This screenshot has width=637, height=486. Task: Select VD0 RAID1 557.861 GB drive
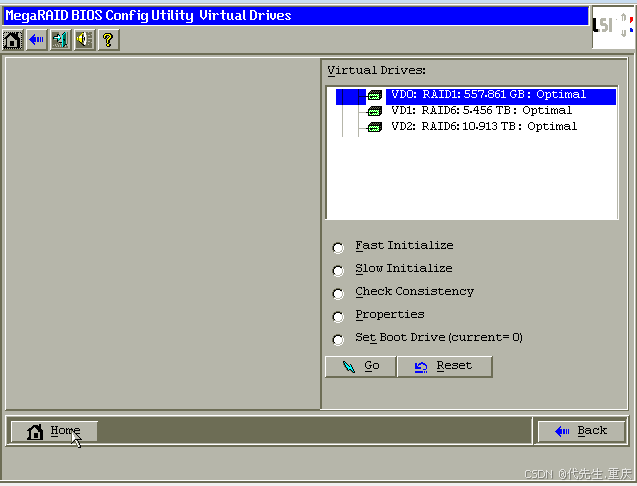[501, 95]
